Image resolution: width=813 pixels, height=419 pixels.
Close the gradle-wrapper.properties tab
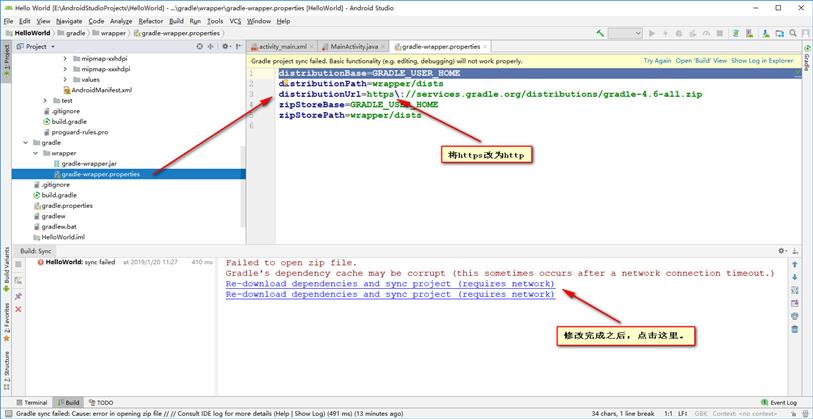485,47
